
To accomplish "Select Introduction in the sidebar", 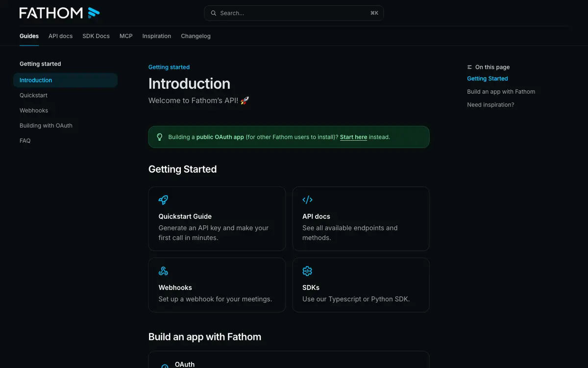I will point(65,80).
